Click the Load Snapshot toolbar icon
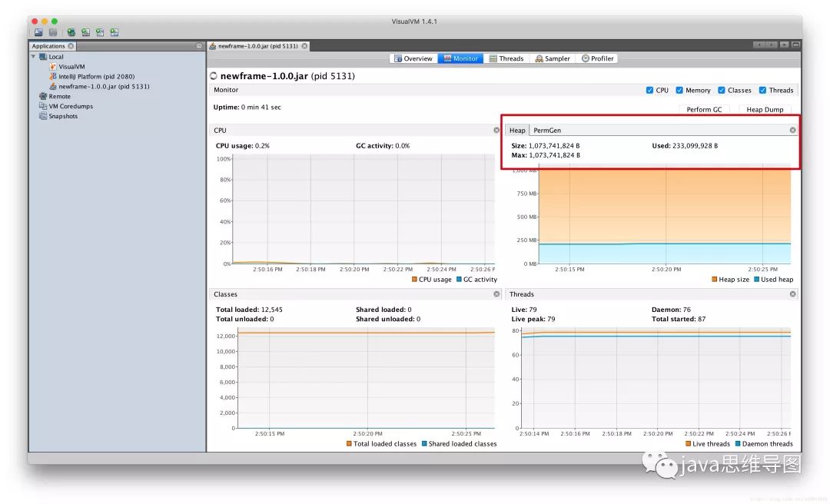Screen dimensions: 830x504 coord(38,32)
